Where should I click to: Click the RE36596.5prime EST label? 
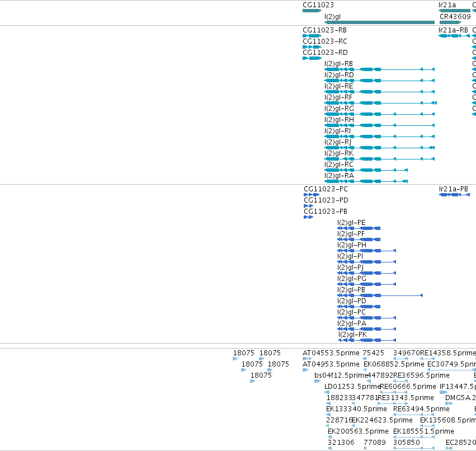tap(421, 375)
